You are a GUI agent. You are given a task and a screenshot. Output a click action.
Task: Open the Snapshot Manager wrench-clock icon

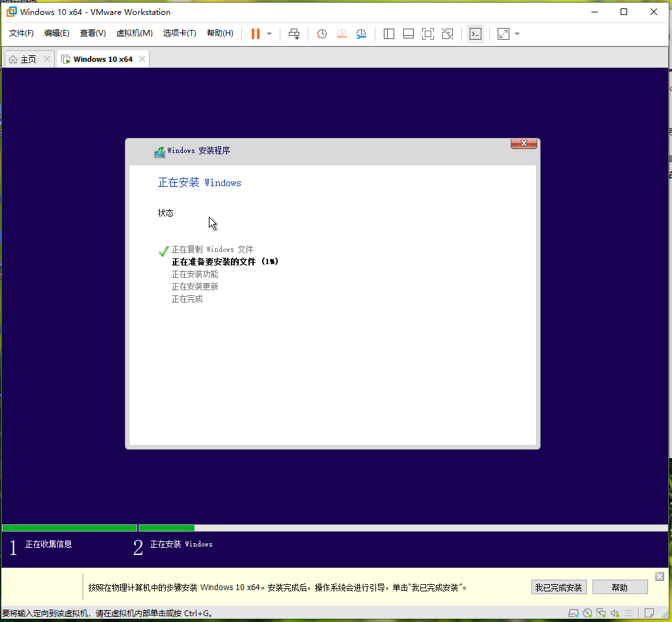[361, 34]
